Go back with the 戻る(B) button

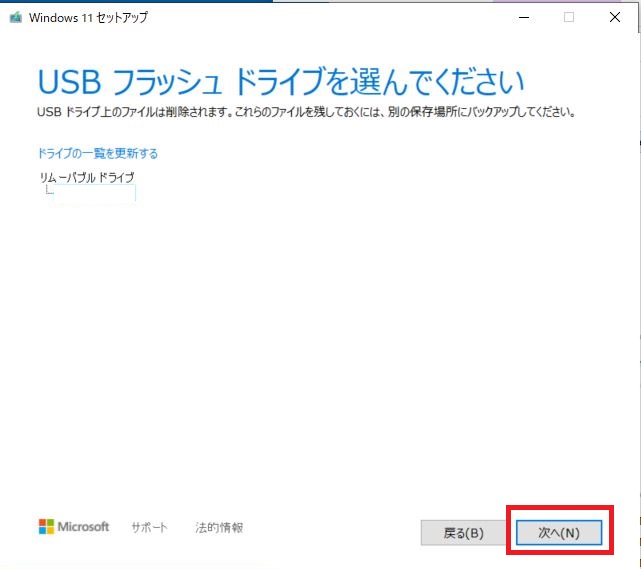point(462,532)
